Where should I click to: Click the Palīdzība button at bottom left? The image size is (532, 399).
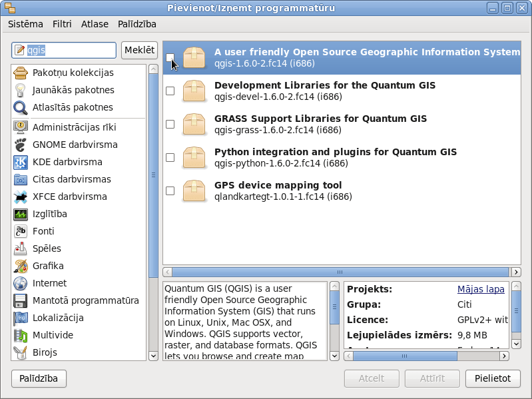[x=39, y=378]
